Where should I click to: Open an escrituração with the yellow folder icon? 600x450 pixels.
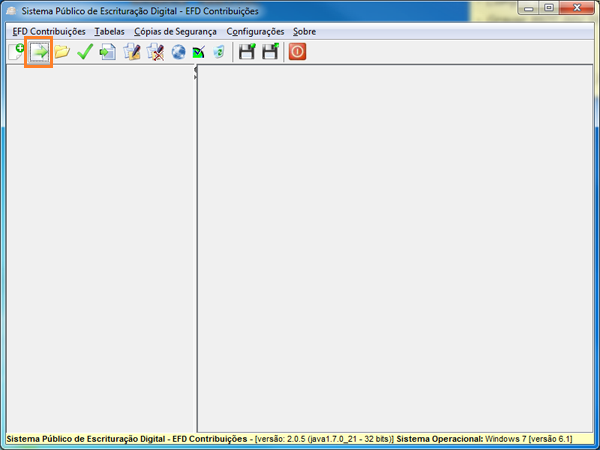click(62, 52)
